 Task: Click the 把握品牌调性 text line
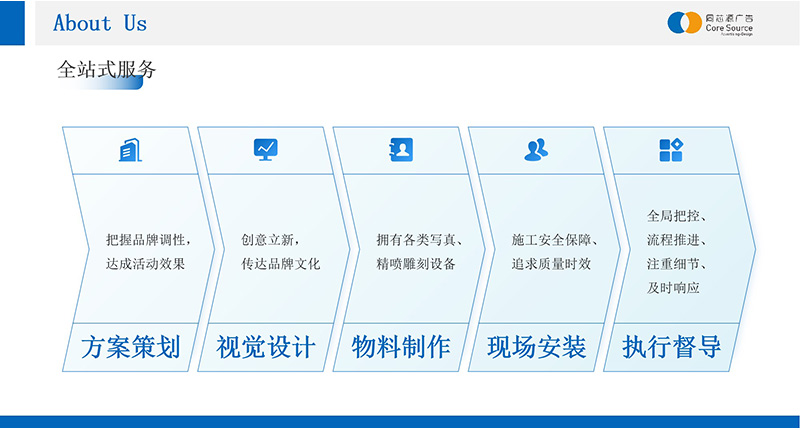click(x=147, y=240)
